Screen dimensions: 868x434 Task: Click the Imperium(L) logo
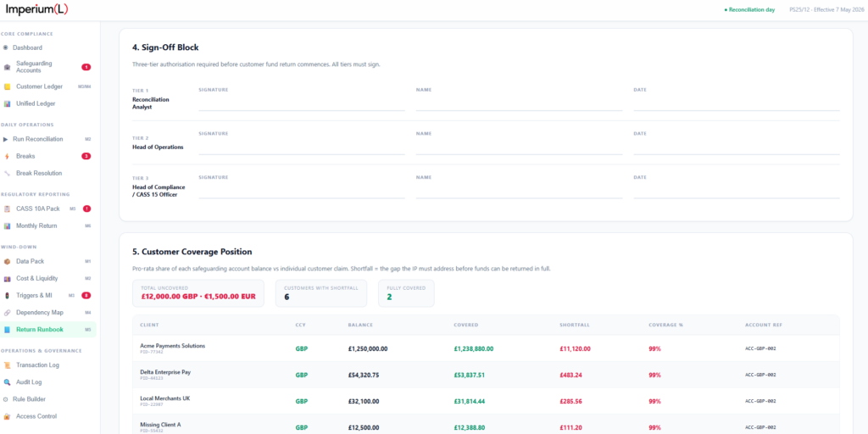37,9
